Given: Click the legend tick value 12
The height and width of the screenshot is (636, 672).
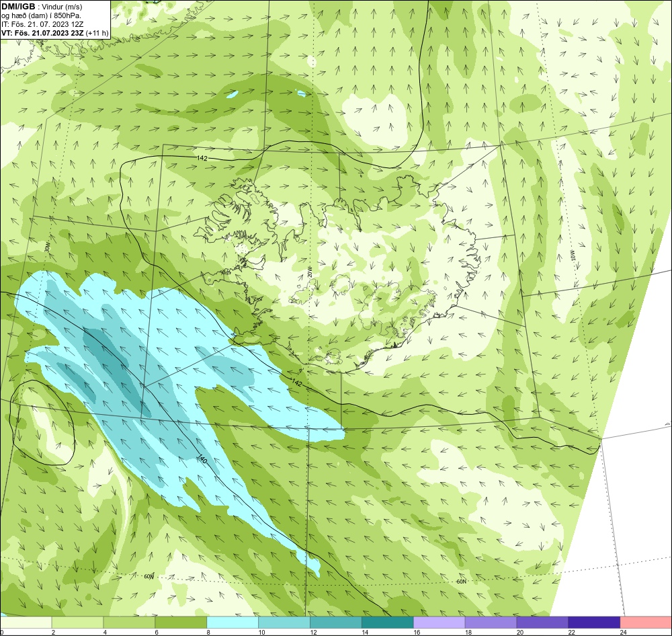Looking at the screenshot, I should pyautogui.click(x=313, y=632).
